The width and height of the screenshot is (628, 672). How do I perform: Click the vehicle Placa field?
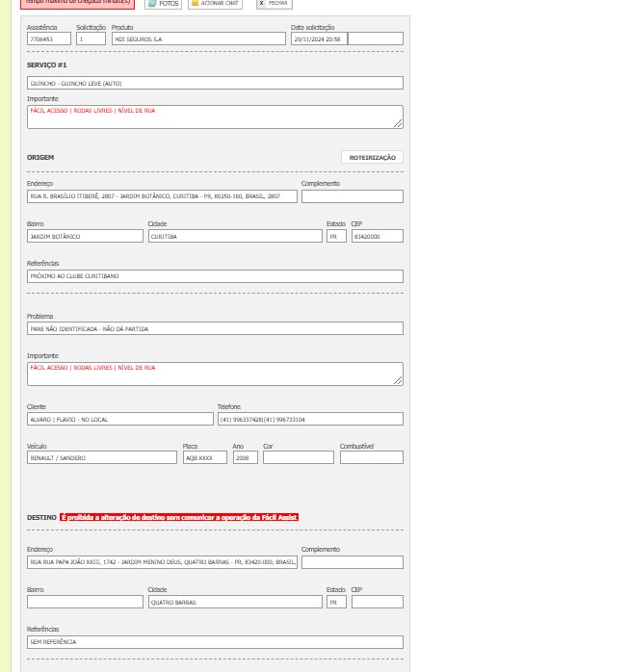[x=204, y=458]
